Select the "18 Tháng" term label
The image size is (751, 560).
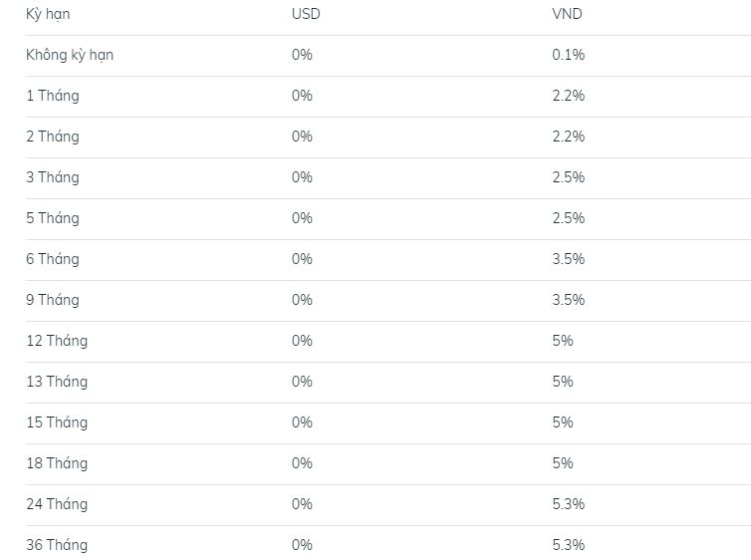tap(57, 463)
